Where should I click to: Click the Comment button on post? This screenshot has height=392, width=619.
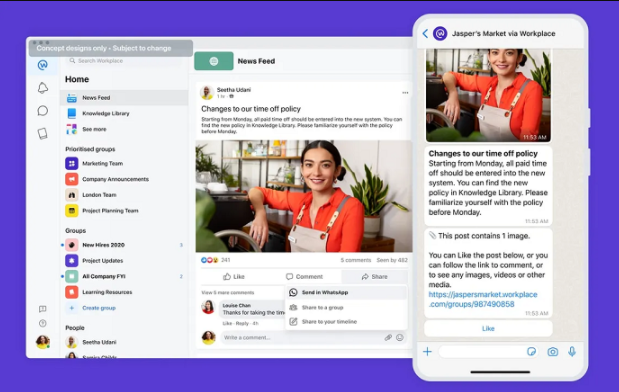coord(304,277)
